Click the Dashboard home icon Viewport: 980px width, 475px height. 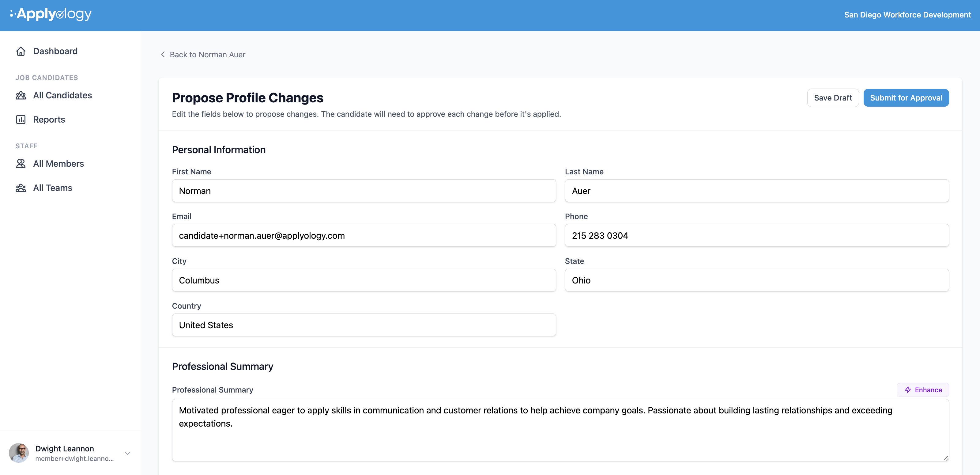21,51
